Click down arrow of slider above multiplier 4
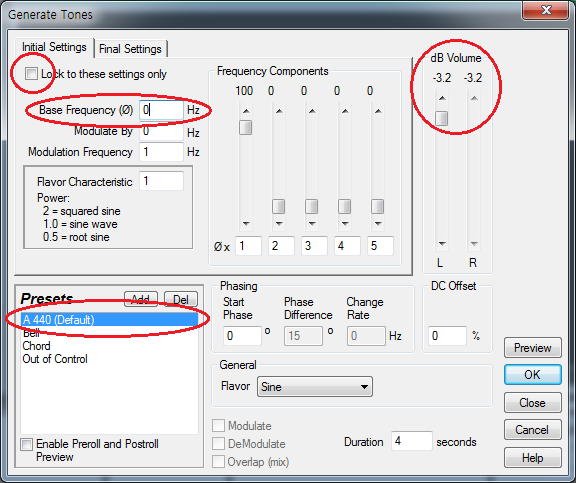The width and height of the screenshot is (576, 483). (345, 223)
